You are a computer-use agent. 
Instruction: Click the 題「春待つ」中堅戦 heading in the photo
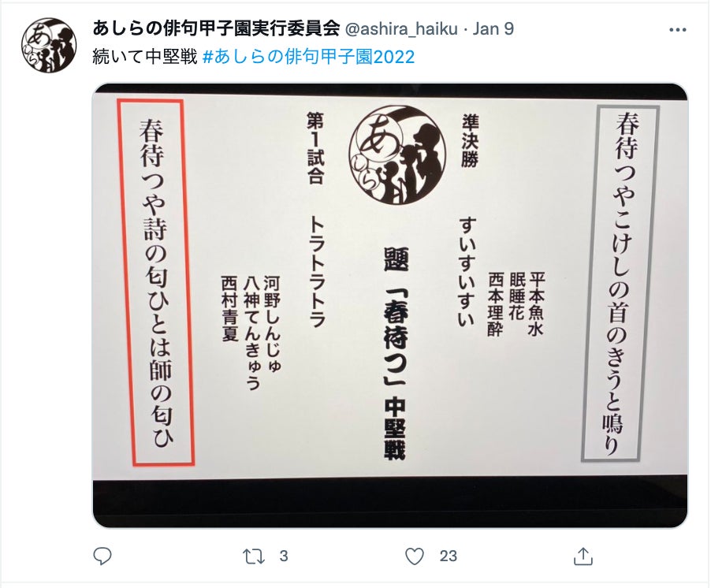394,354
